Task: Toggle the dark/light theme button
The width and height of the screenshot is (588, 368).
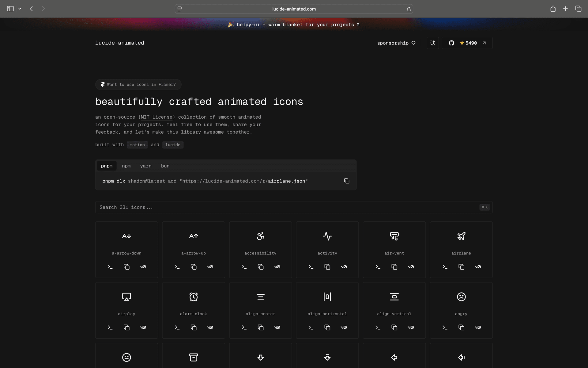Action: pos(432,43)
